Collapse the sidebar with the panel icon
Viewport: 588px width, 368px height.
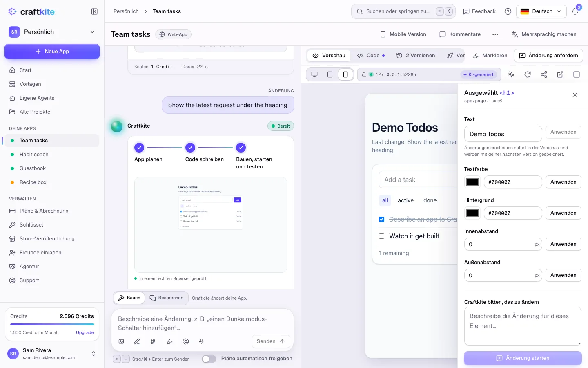tap(94, 11)
